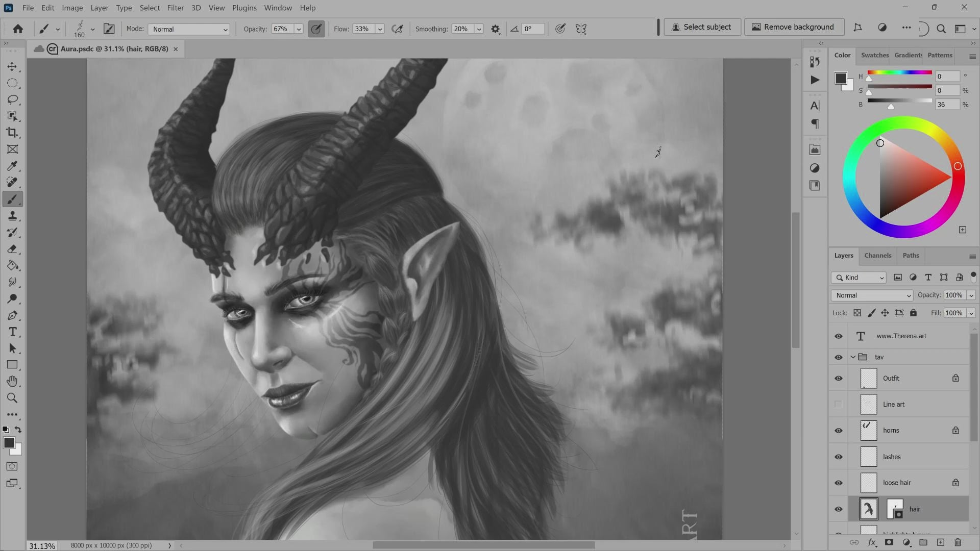Open the Smoothing dropdown arrow
This screenshot has width=980, height=551.
[x=479, y=29]
